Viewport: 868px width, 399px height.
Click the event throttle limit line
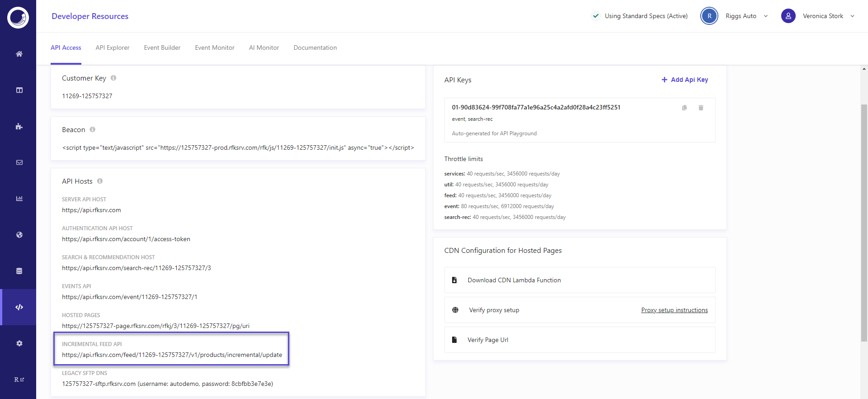[x=499, y=206]
